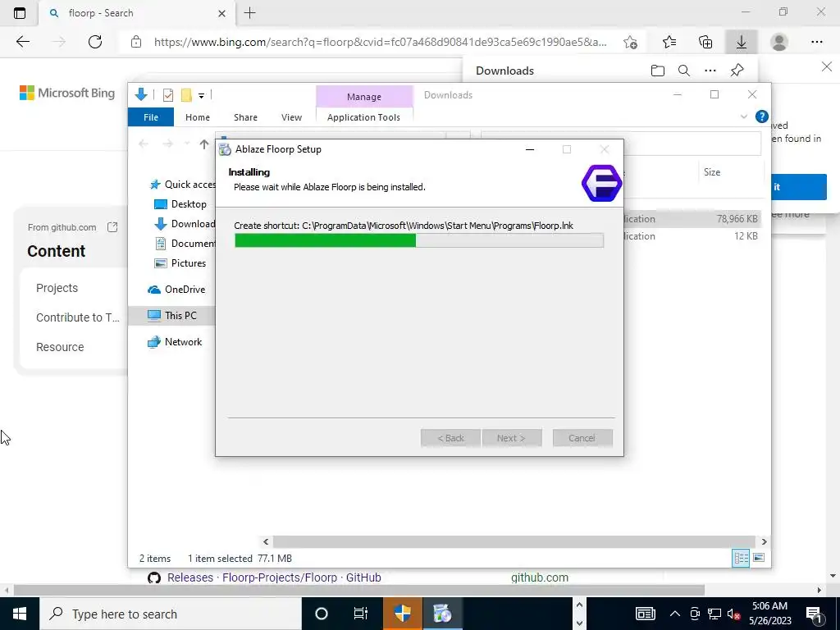Open a new Edge tab
The height and width of the screenshot is (630, 840).
(x=249, y=13)
